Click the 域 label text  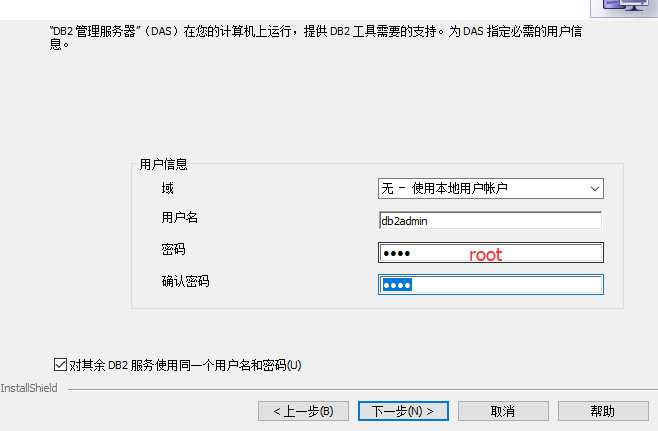(167, 188)
